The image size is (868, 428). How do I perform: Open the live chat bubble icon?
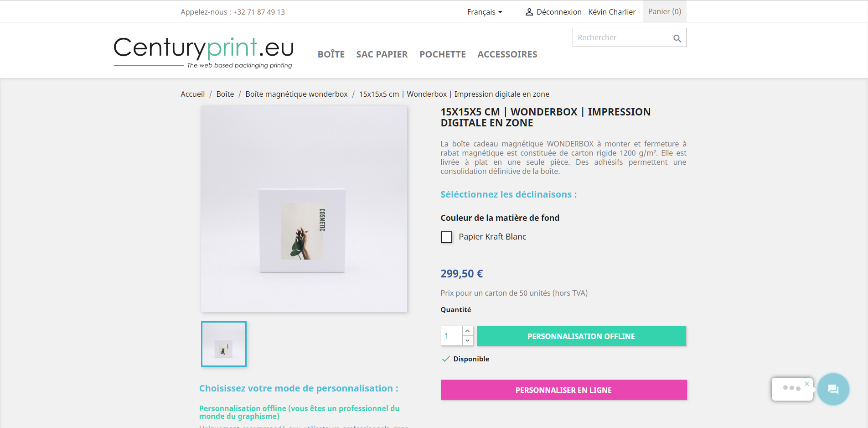[x=833, y=389]
